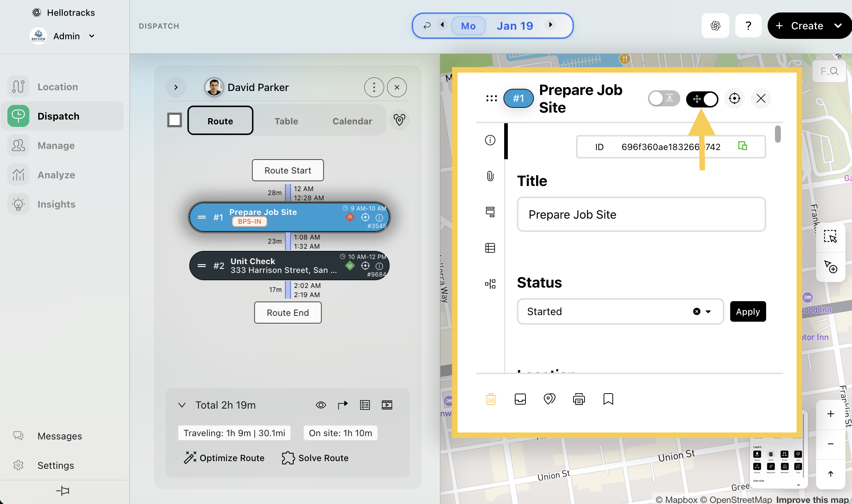This screenshot has height=504, width=852.
Task: Click locate icon on Unit Check card
Action: click(x=365, y=266)
